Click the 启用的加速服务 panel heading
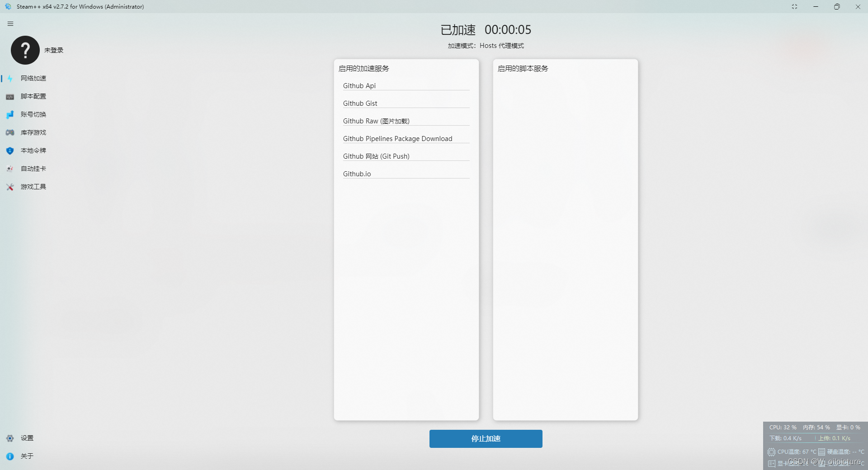 [x=364, y=69]
